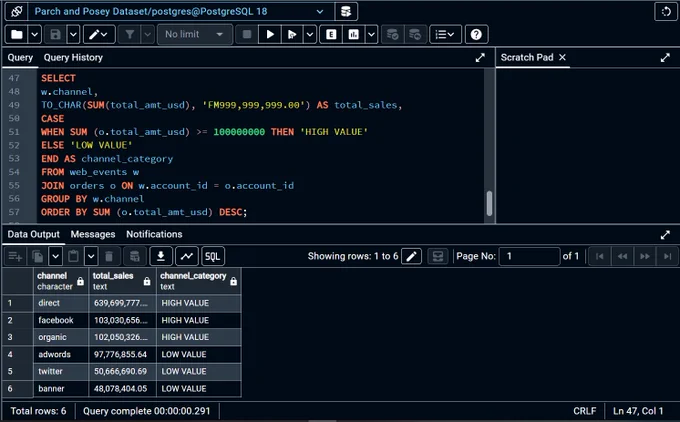Go to next page button

[645, 256]
